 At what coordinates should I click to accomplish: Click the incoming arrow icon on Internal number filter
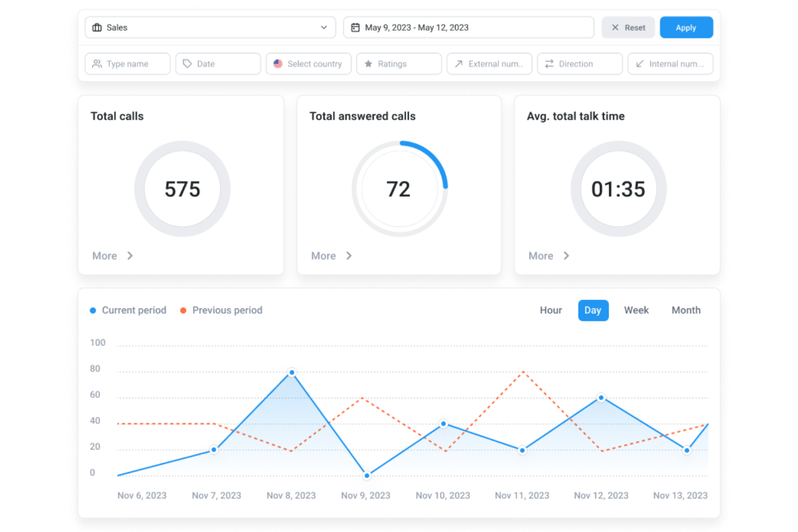point(639,64)
